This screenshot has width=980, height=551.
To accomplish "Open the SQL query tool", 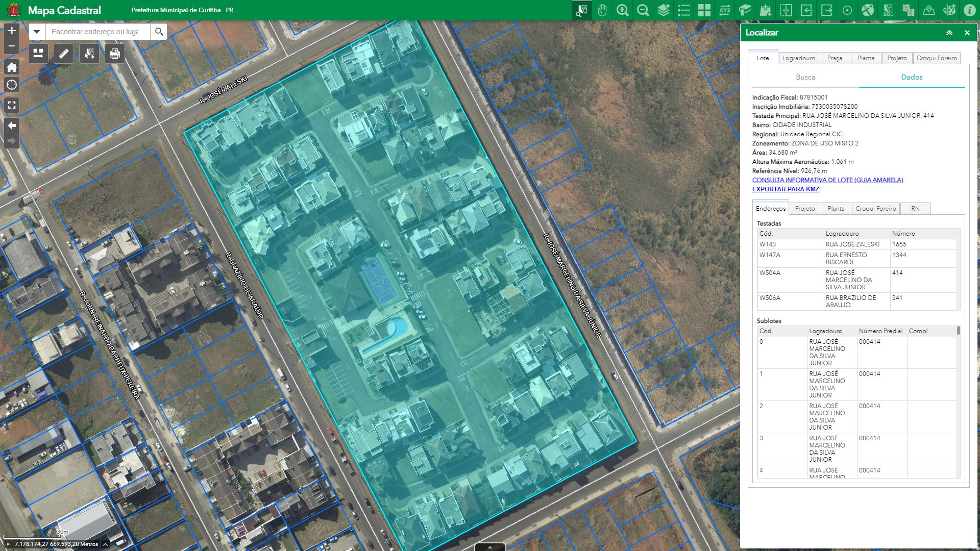I will [x=888, y=10].
